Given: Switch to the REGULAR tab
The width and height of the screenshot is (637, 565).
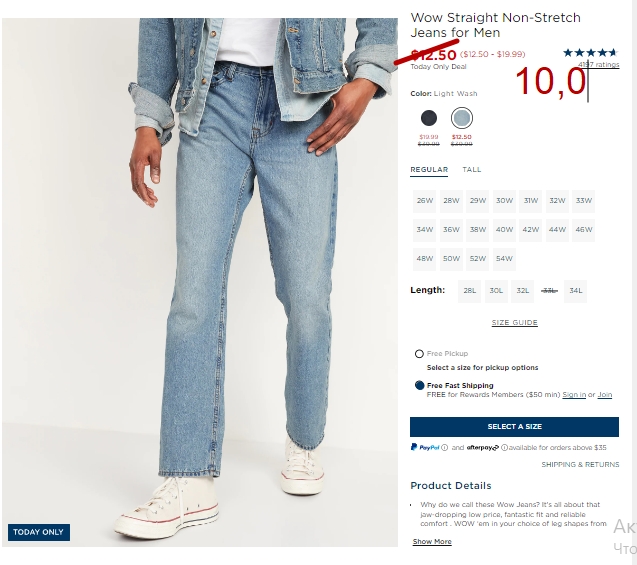Looking at the screenshot, I should (x=429, y=170).
